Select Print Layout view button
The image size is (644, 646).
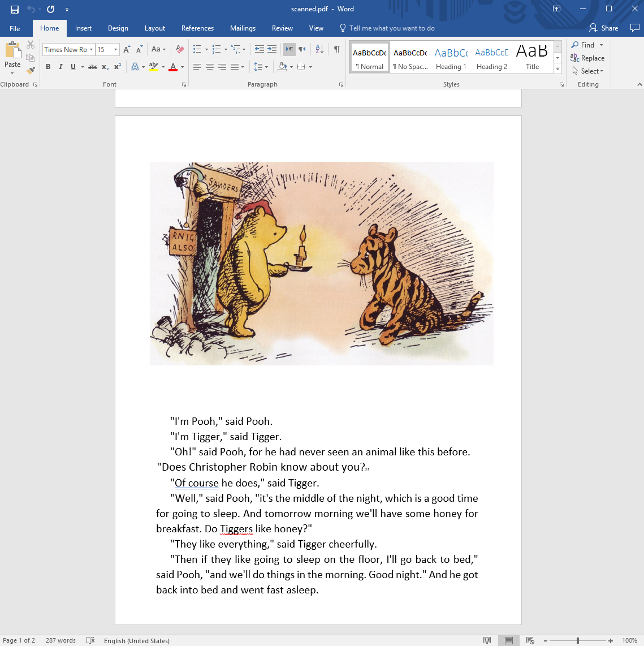click(508, 641)
